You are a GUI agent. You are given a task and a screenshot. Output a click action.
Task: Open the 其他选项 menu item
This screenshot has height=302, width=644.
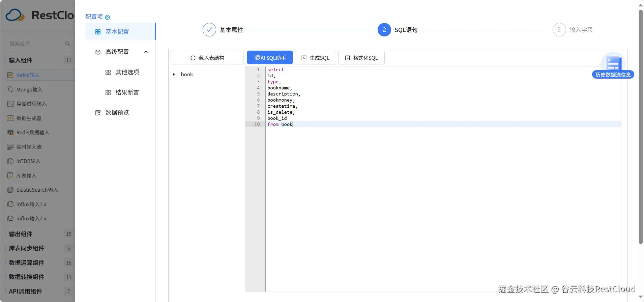127,72
